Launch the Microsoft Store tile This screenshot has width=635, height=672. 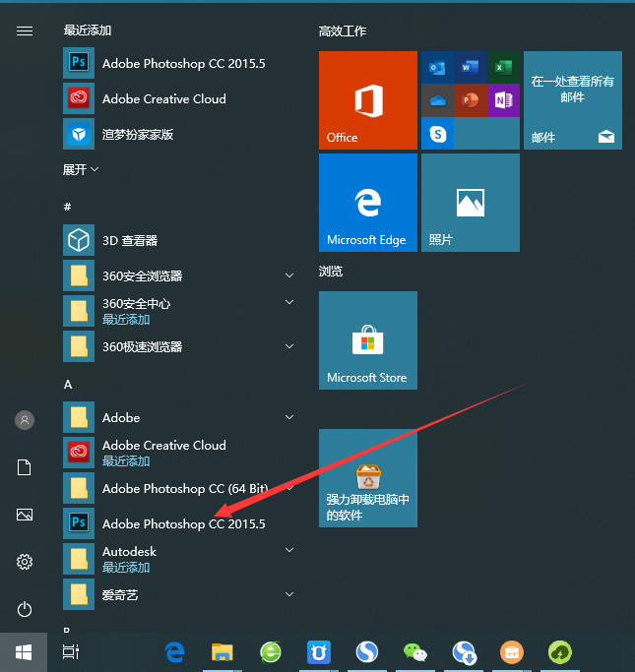click(367, 340)
